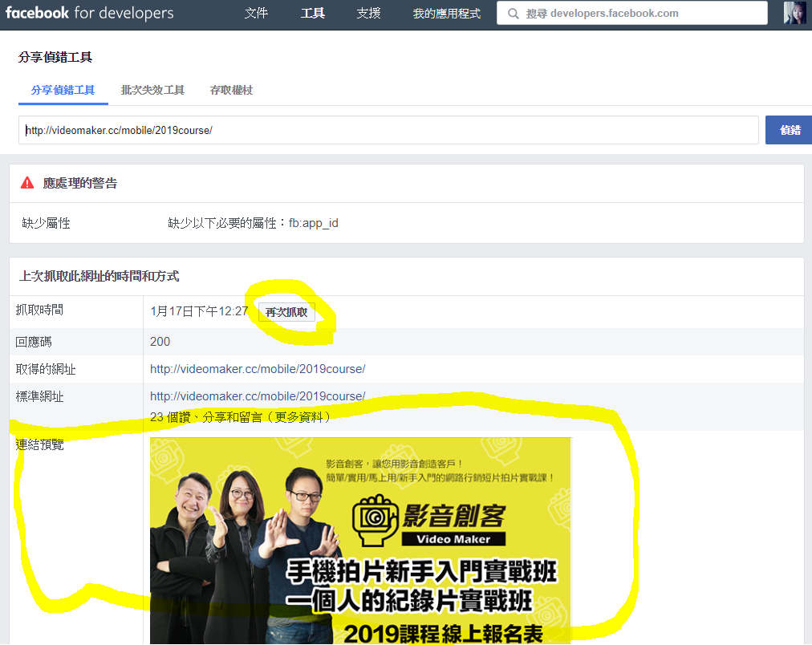Click the facebook for developers logo

(x=90, y=12)
